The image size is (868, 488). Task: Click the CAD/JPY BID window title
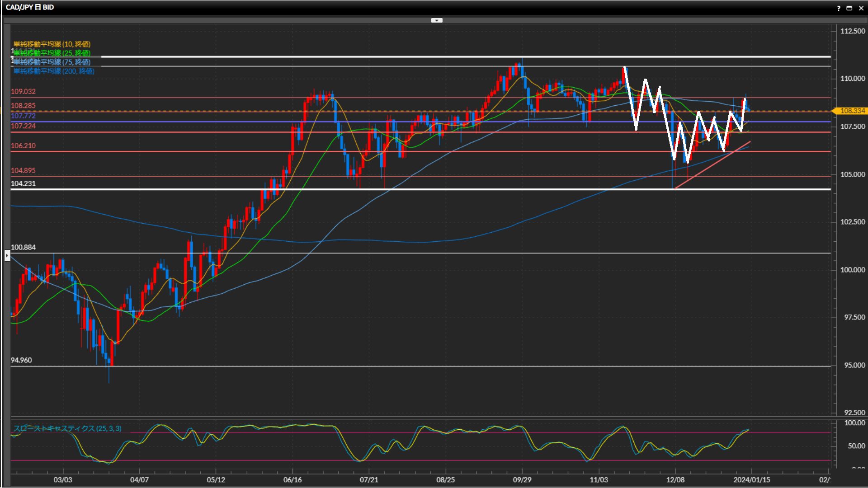coord(30,7)
